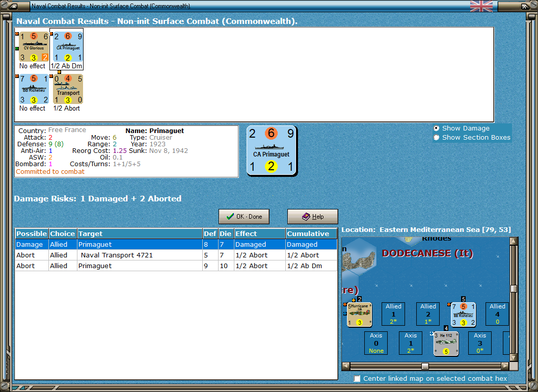Screen dimensions: 538x392
Task: Select the Show Damage radio button
Action: 436,128
